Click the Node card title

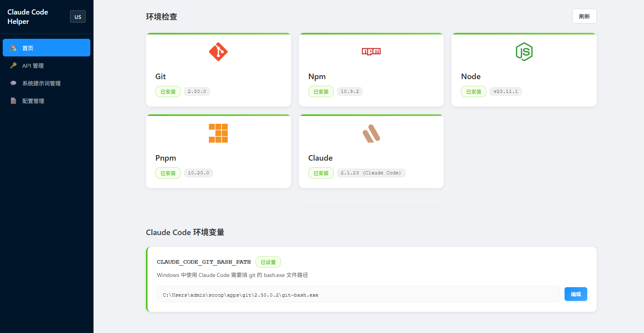click(x=471, y=76)
